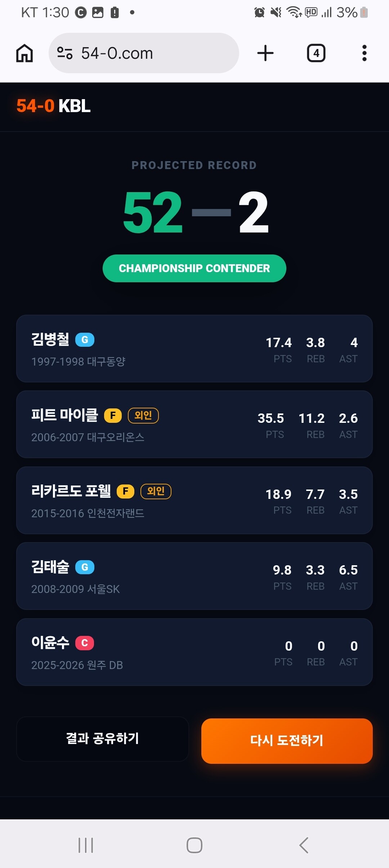Tap the browser home icon
The image size is (389, 868).
[24, 53]
